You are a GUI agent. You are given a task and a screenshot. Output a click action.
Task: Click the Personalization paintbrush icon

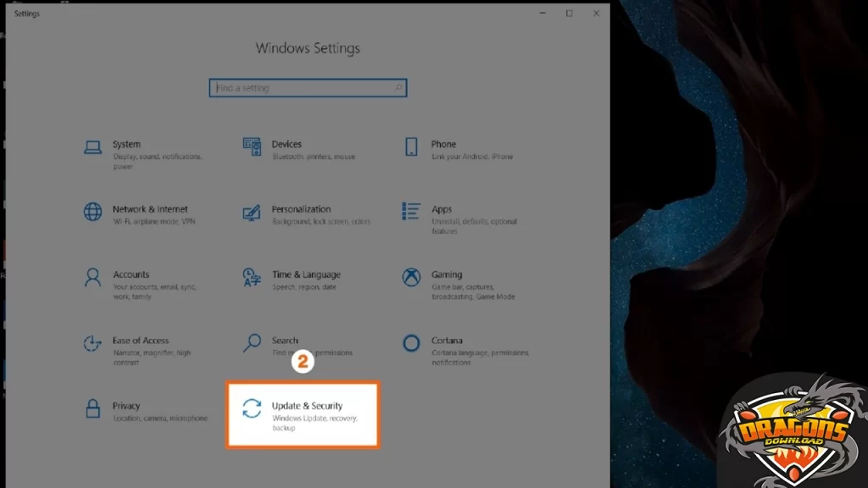coord(252,212)
